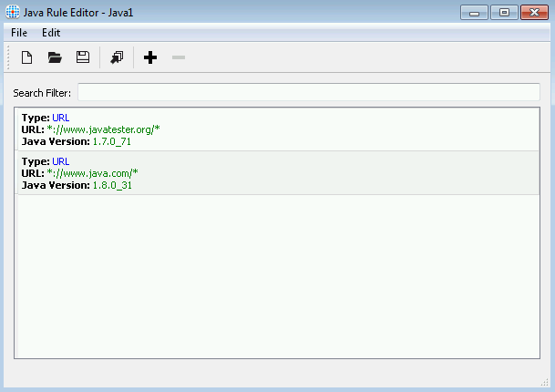The height and width of the screenshot is (392, 555).
Task: Click the New file icon in toolbar
Action: click(x=27, y=57)
